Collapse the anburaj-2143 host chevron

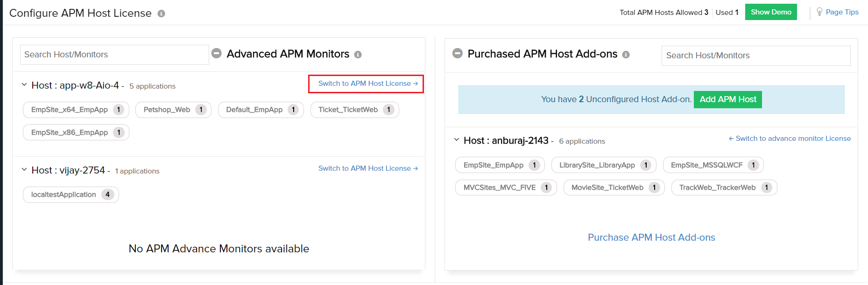tap(457, 140)
